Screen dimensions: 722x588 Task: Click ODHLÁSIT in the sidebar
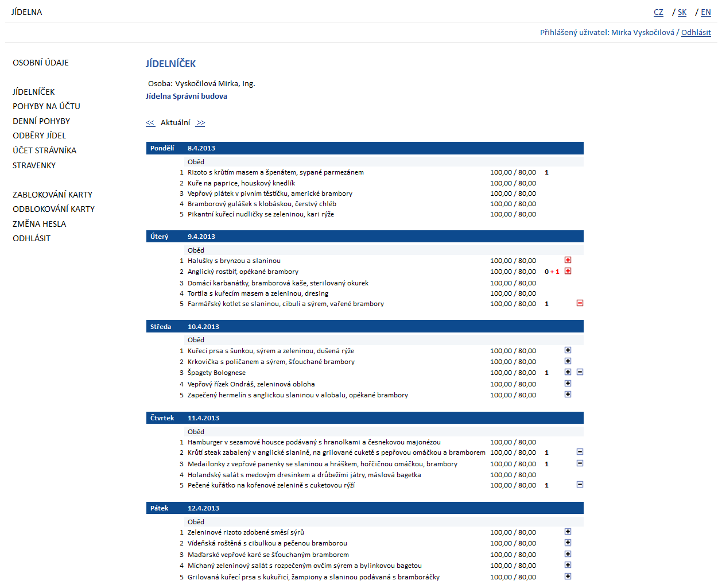32,238
